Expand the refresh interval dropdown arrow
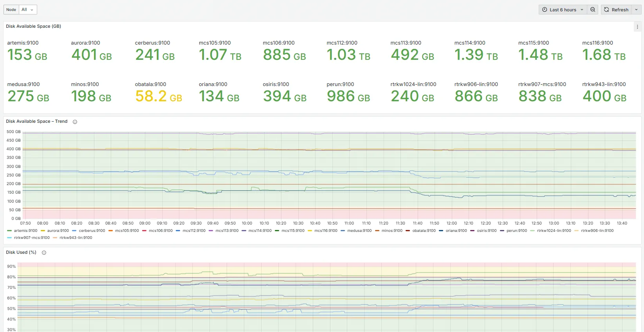644x332 pixels. click(x=636, y=10)
